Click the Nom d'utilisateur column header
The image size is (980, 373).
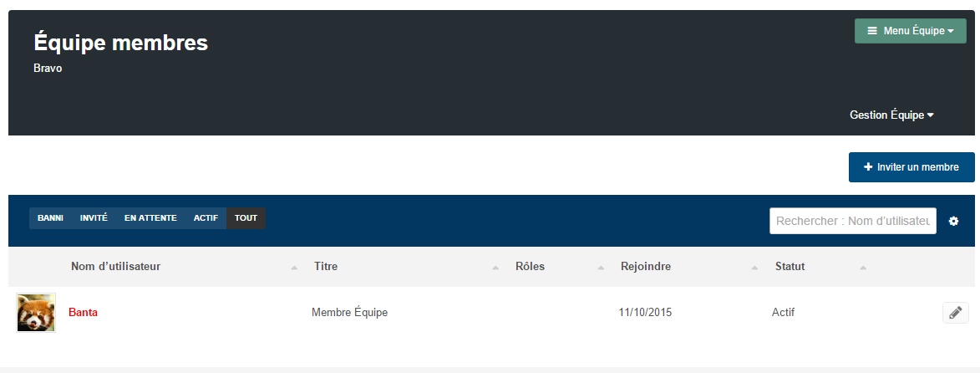[115, 267]
